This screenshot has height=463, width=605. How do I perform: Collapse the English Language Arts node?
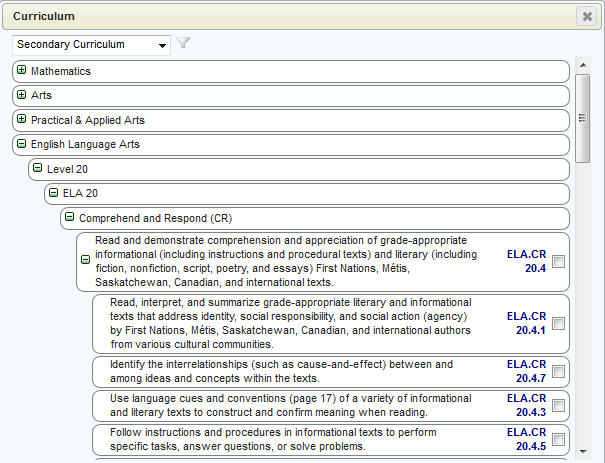(x=22, y=144)
